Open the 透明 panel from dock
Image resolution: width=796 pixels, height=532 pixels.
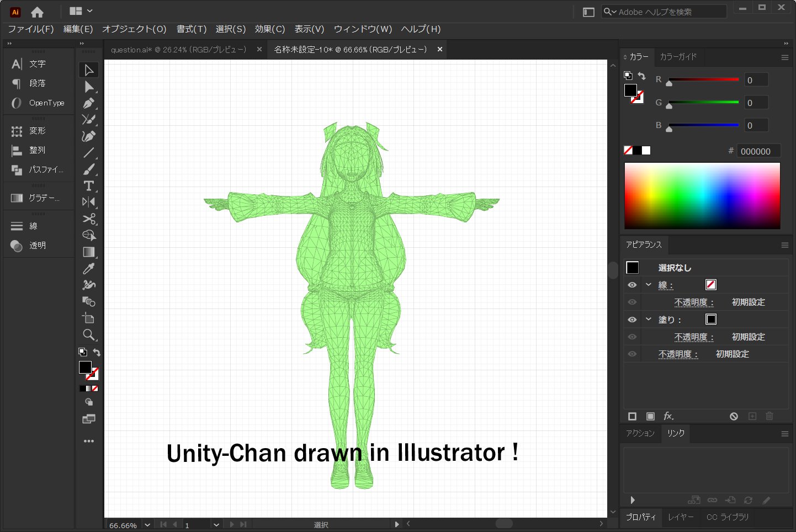click(x=38, y=246)
